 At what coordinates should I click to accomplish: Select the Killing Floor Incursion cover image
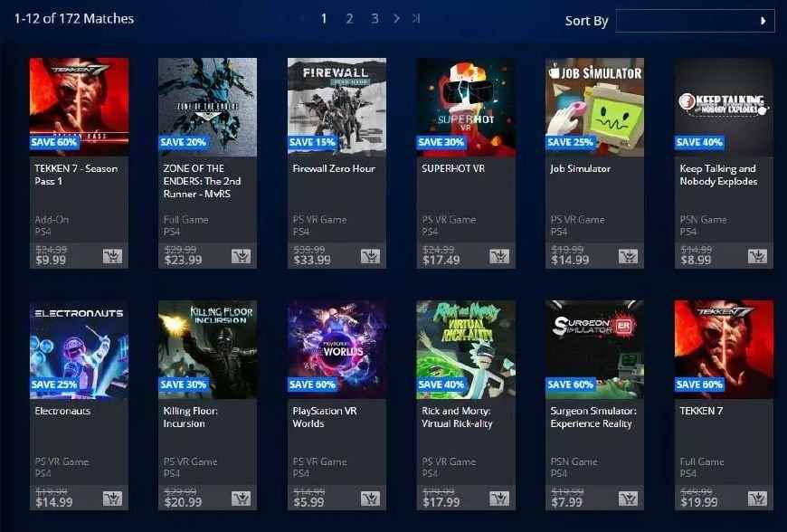coord(207,349)
